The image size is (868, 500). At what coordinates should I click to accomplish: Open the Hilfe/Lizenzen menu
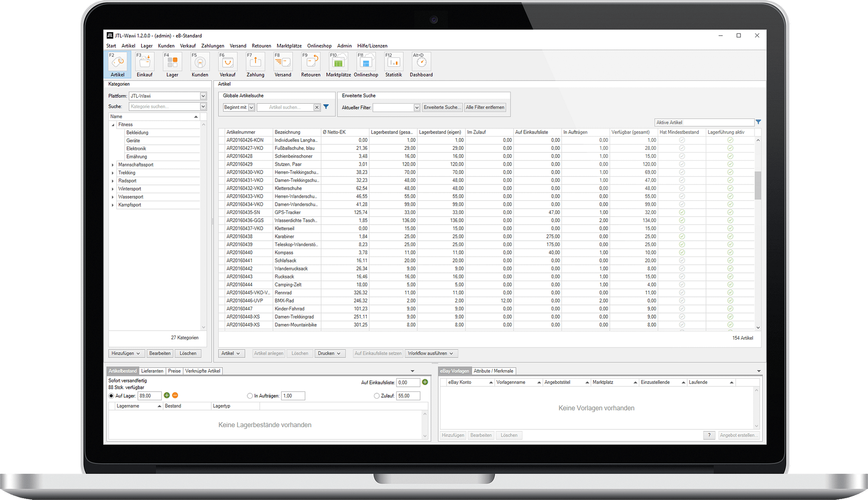(x=372, y=46)
